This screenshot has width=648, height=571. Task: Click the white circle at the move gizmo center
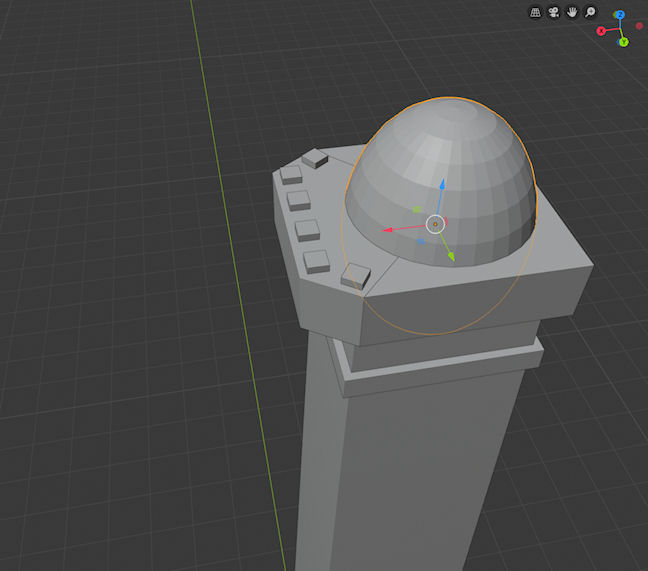point(435,223)
